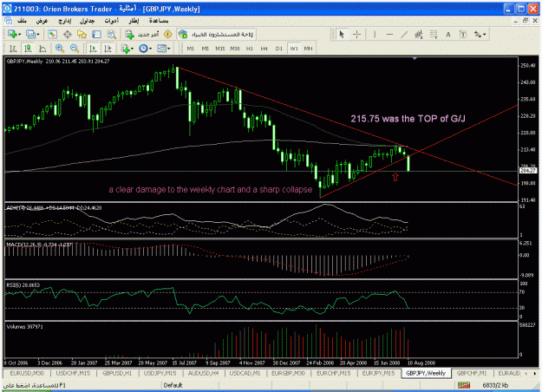Expand the New Chart dropdown arrow
Image resolution: width=542 pixels, height=392 pixels.
[19, 35]
